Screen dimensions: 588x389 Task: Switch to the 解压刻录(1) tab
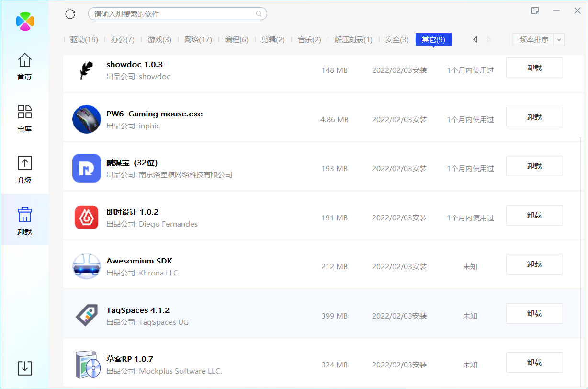coord(353,39)
